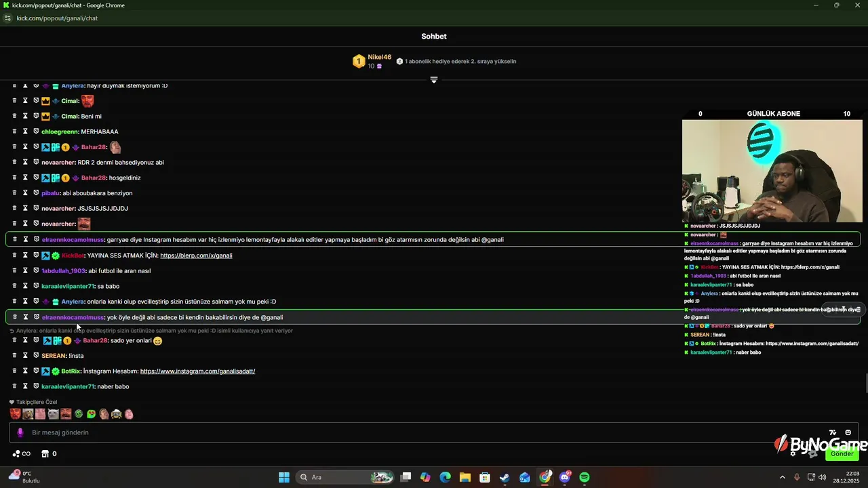Timeout Bahar28 on the hosgeldiniz message

coord(25,178)
